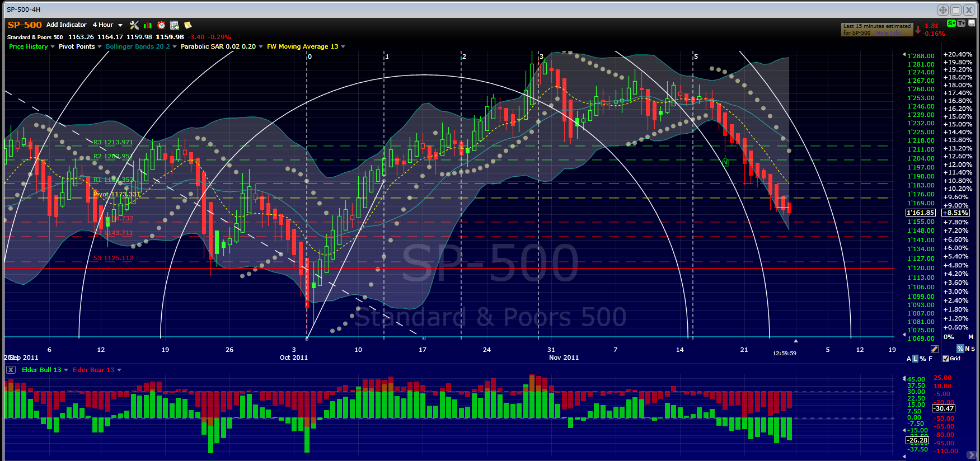
Task: Click the current price tag 1'161.85
Action: (921, 213)
